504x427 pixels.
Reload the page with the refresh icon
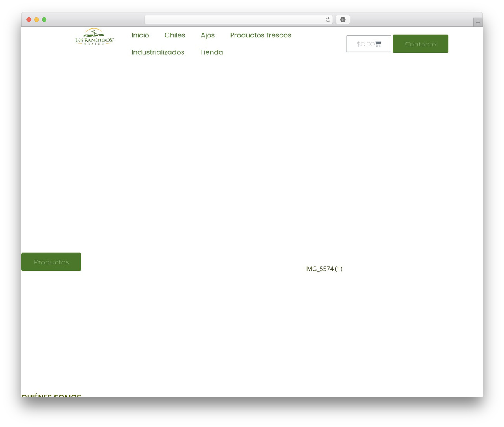[328, 20]
